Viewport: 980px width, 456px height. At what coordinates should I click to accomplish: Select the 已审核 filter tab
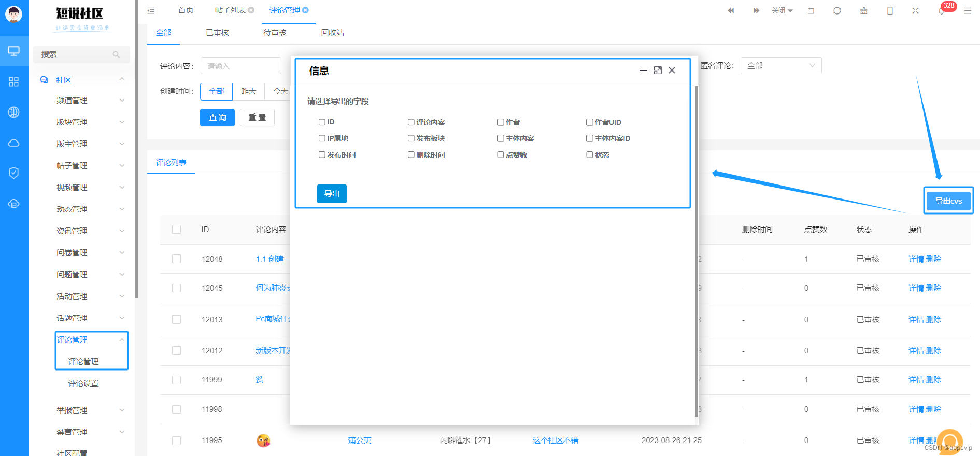(x=217, y=32)
